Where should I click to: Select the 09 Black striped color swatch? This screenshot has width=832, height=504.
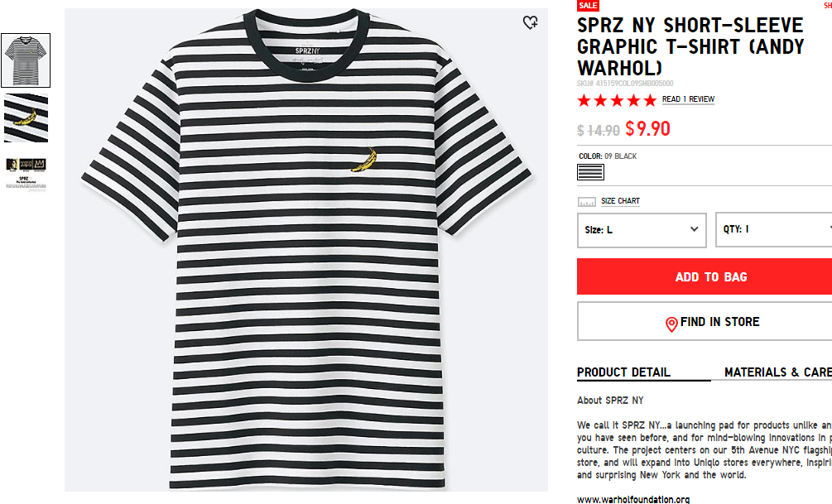coord(590,172)
